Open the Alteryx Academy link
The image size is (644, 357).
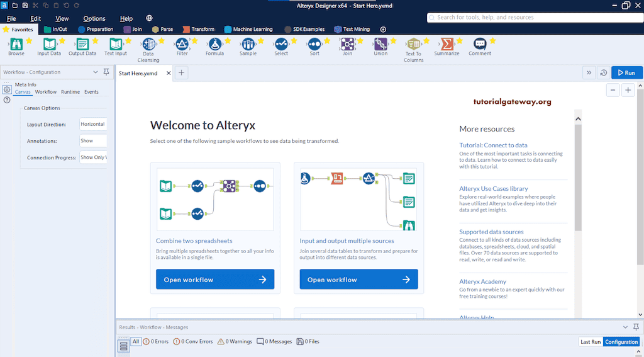click(x=482, y=281)
